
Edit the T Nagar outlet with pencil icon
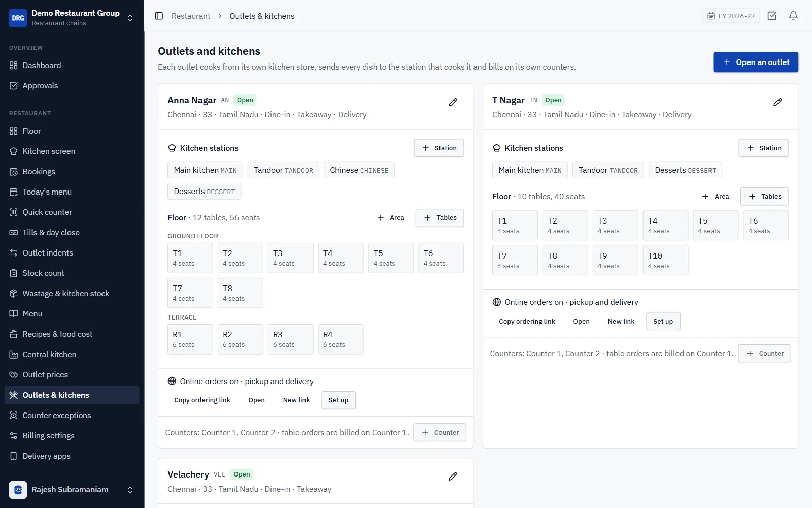point(777,102)
